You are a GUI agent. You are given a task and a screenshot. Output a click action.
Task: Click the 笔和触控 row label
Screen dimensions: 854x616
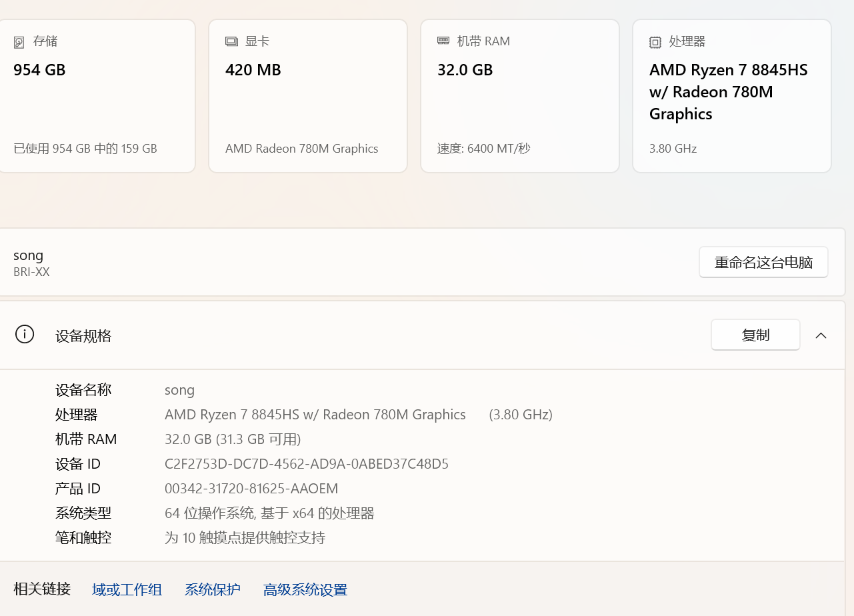83,538
